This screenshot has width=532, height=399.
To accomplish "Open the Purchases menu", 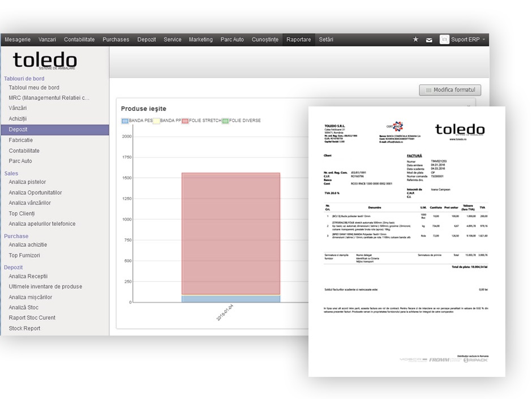I will (116, 40).
